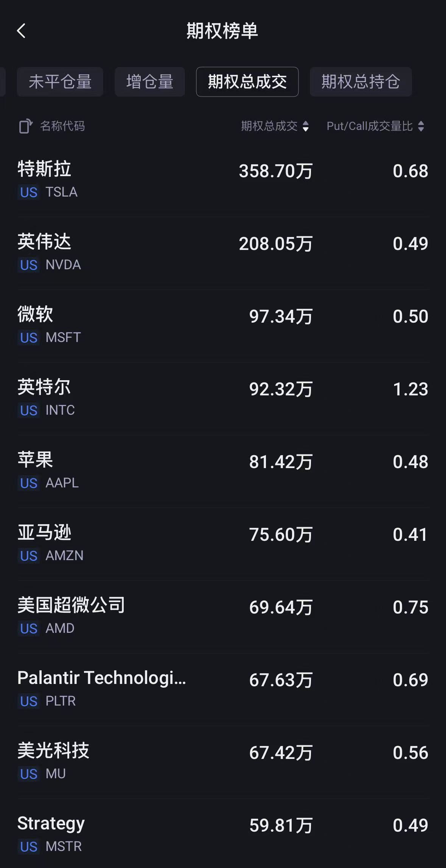This screenshot has height=868, width=446.
Task: Switch to the 增仓量 tab
Action: (x=150, y=82)
